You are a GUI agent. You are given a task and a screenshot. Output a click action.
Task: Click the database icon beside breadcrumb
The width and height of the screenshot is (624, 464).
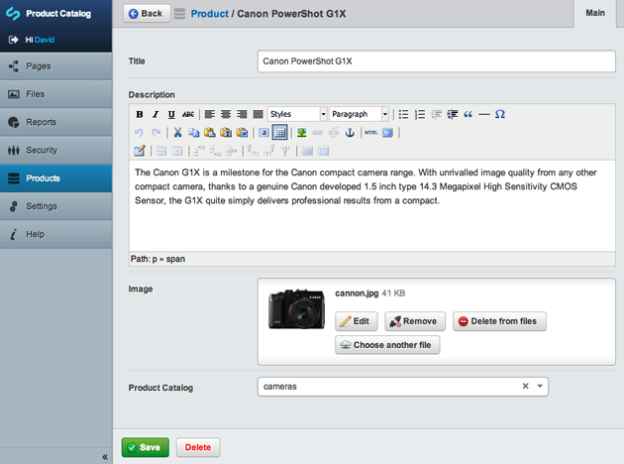click(x=180, y=14)
